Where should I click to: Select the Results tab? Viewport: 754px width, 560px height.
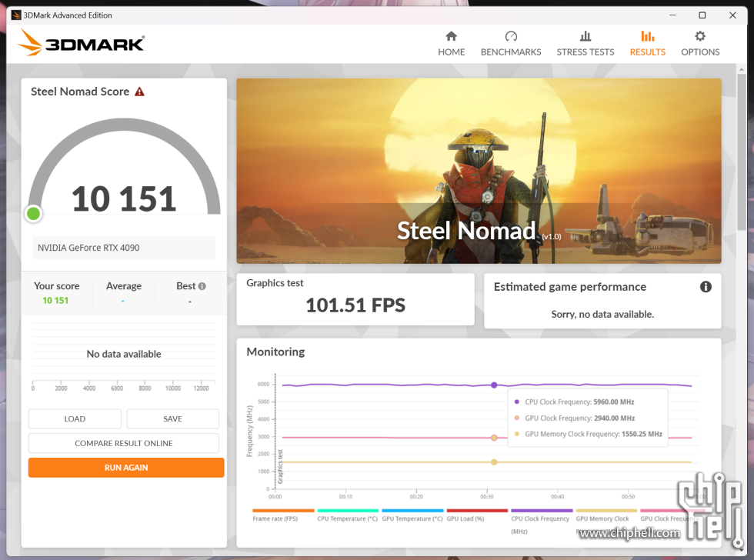647,44
